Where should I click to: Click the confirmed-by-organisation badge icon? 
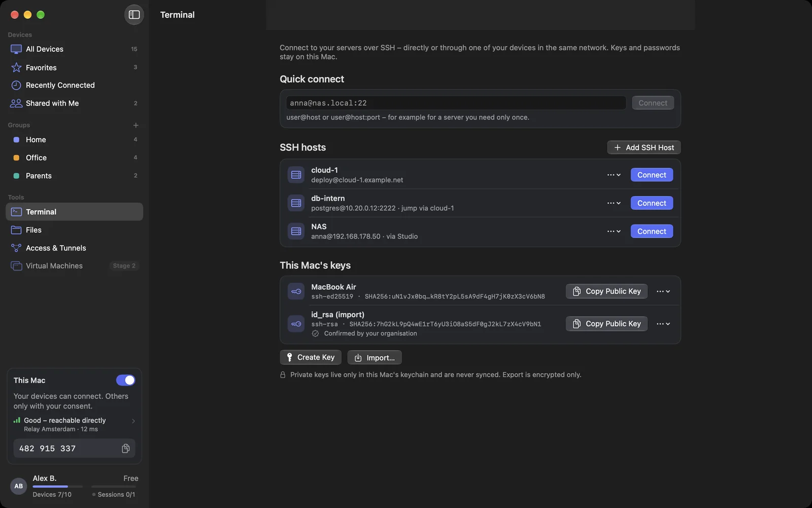pyautogui.click(x=315, y=334)
